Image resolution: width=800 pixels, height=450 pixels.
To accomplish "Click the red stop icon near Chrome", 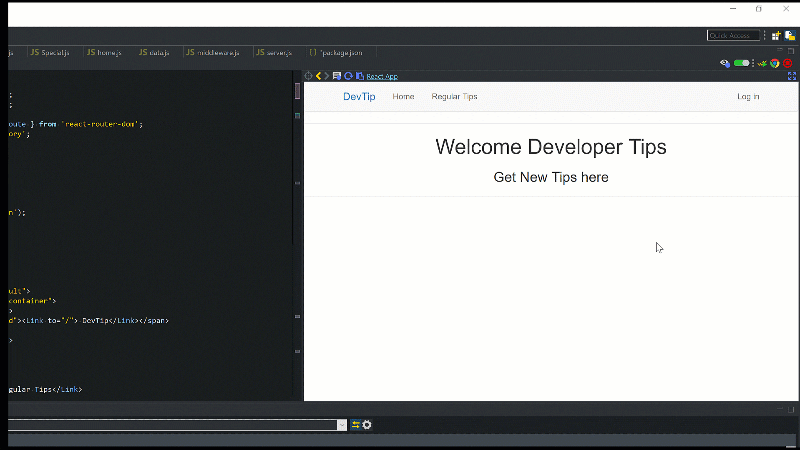I will coord(787,63).
